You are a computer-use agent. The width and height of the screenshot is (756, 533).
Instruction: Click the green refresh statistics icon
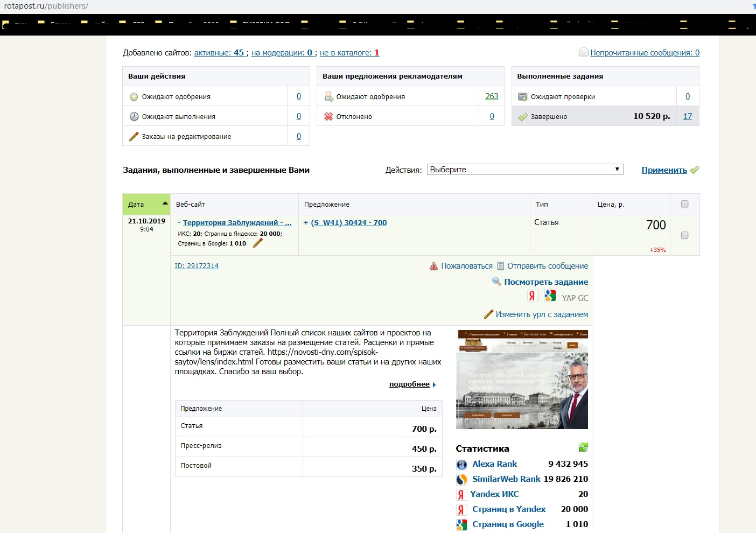(x=583, y=447)
